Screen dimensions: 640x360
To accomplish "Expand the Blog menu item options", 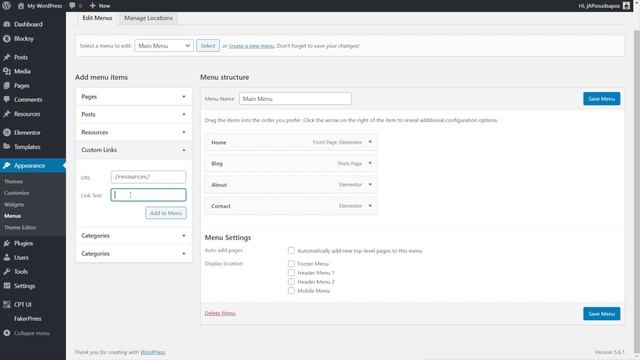I will coord(370,163).
